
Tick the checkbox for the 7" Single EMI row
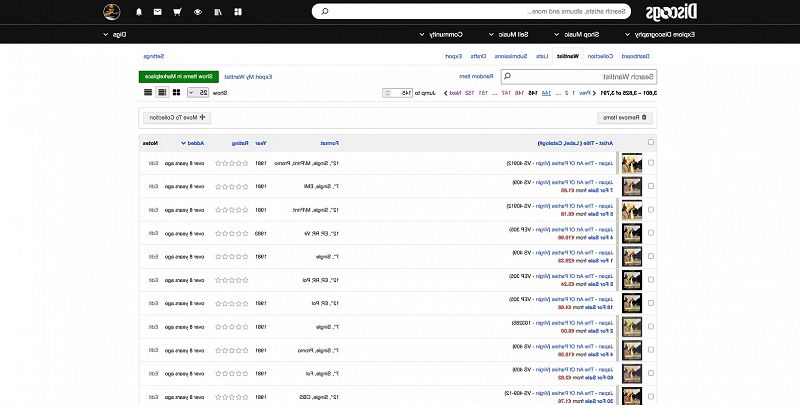[651, 186]
